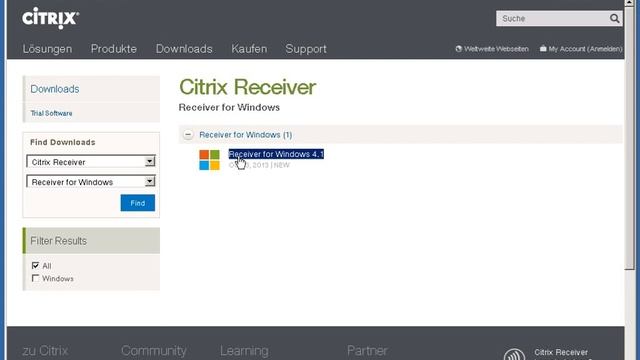Open My Account (Anmelden) link

(x=585, y=49)
